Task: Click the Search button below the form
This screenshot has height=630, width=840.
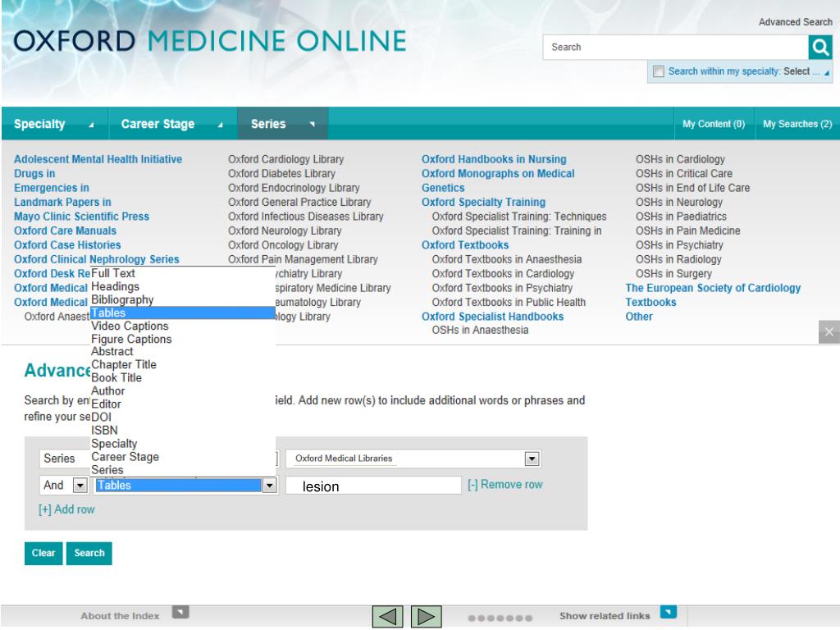Action: [89, 554]
